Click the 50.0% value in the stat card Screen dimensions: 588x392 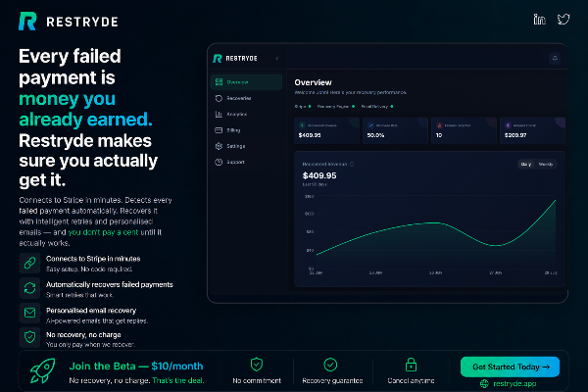375,135
